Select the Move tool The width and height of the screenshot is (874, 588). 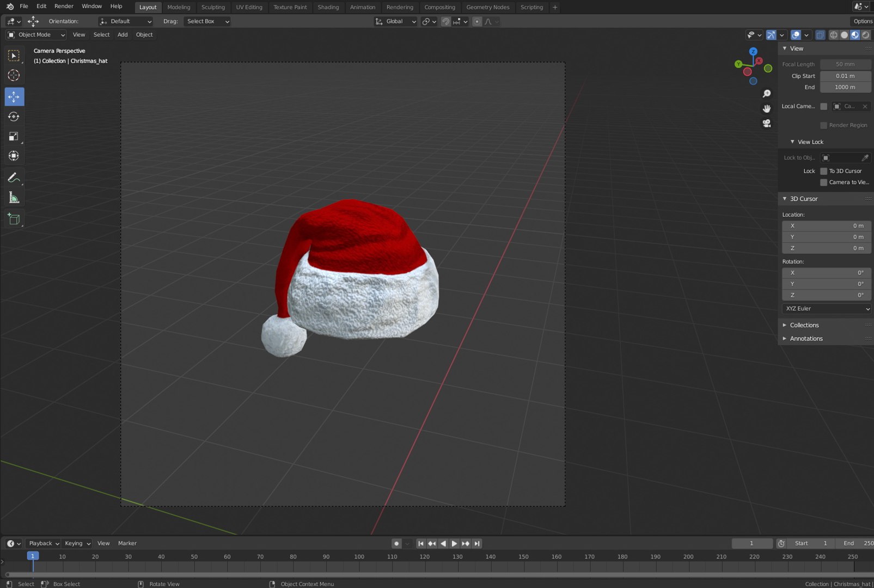point(14,97)
